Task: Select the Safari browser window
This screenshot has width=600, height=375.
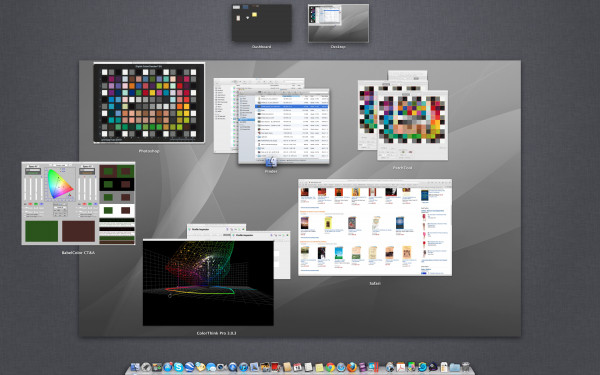Action: 375,227
